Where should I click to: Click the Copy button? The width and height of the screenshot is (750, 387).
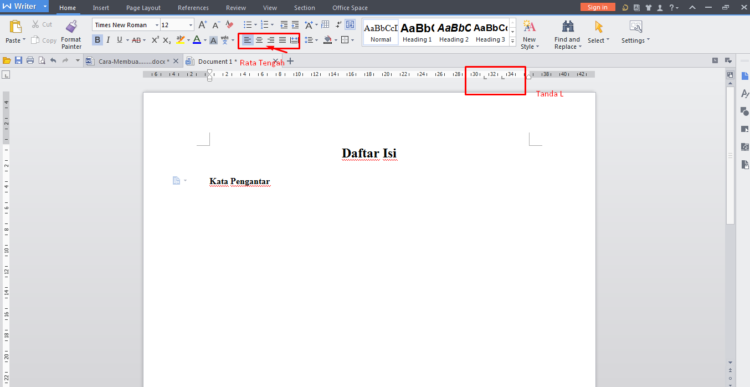tap(44, 41)
